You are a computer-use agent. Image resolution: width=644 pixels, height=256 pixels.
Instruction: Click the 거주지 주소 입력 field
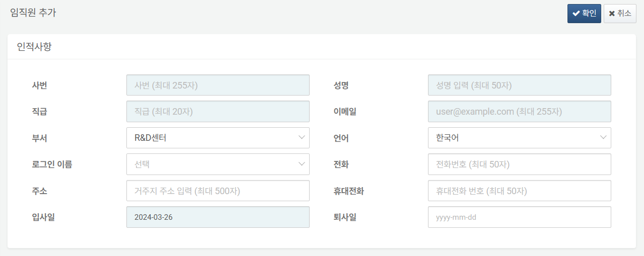point(218,191)
